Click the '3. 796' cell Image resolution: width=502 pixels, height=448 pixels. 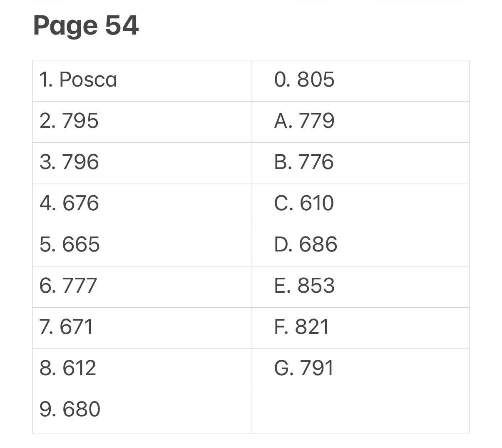pyautogui.click(x=142, y=163)
